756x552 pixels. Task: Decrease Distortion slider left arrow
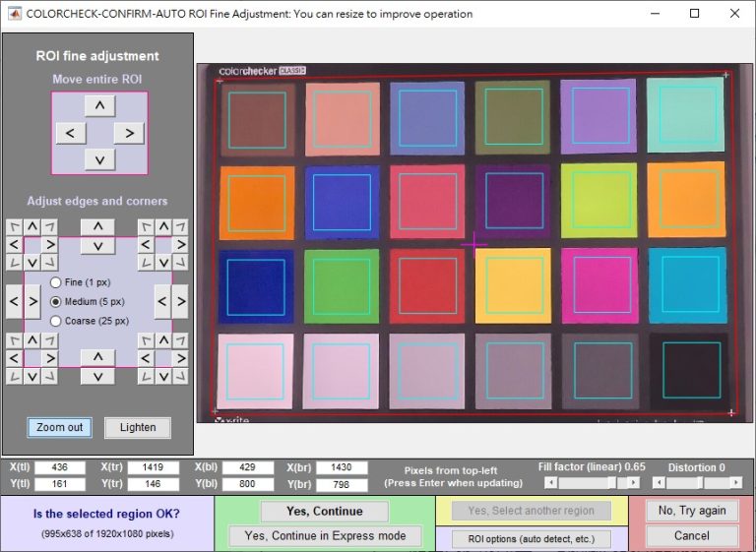click(x=659, y=482)
